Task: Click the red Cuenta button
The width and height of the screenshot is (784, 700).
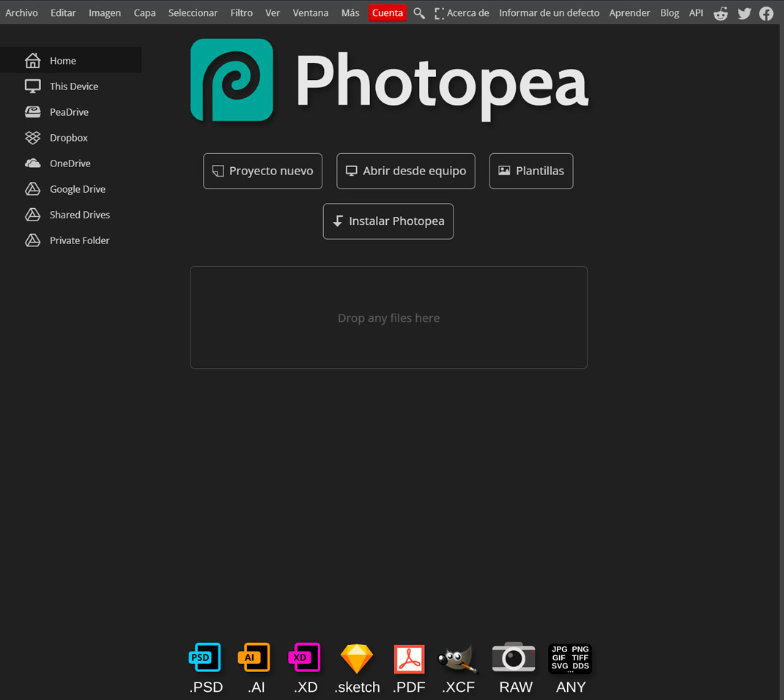Action: 388,13
